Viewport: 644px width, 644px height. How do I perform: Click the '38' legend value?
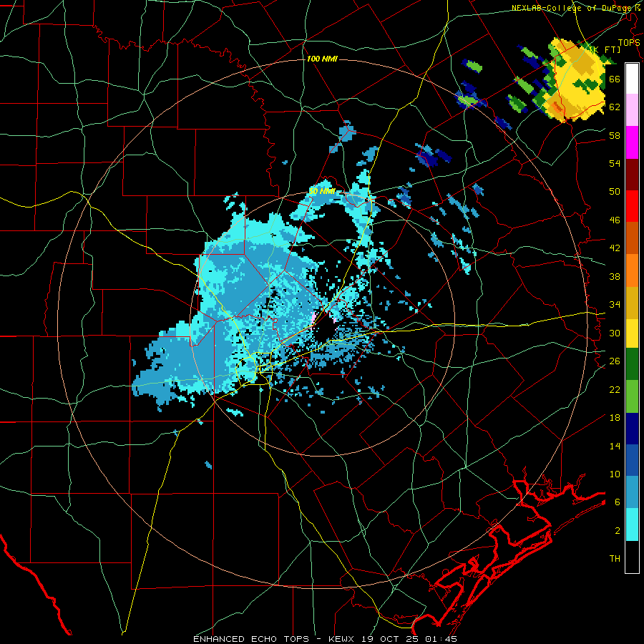coord(615,276)
